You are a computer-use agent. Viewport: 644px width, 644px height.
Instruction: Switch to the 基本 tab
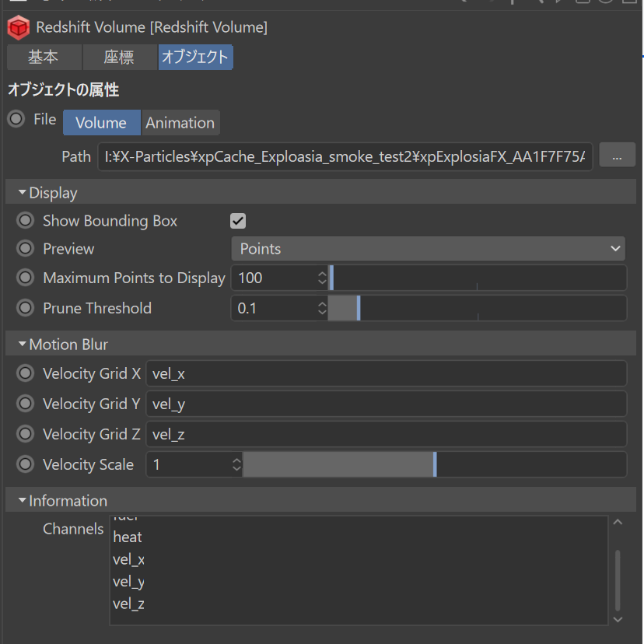(44, 57)
